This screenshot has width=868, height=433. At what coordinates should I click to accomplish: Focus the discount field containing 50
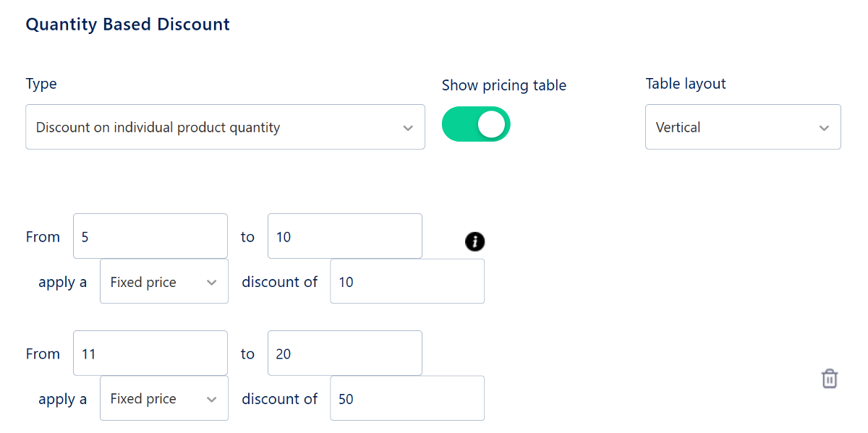pos(407,398)
